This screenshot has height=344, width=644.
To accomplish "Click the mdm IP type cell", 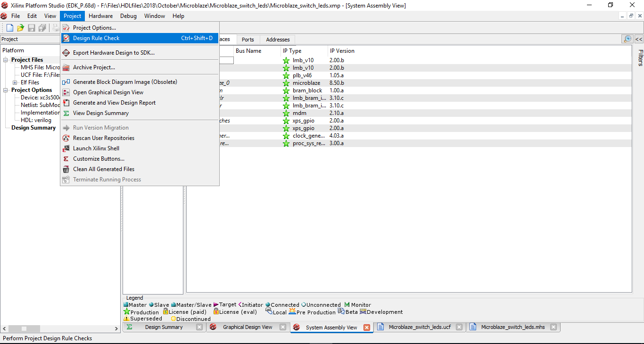I will tap(299, 113).
